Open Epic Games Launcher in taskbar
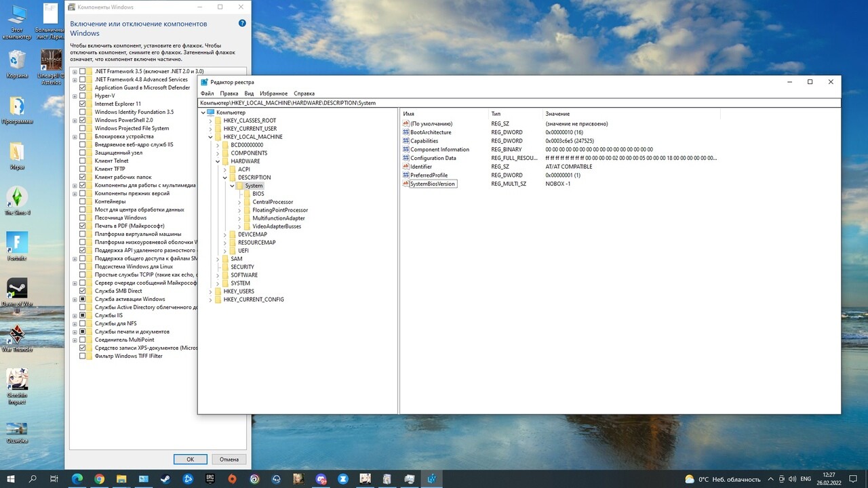The height and width of the screenshot is (488, 868). click(x=210, y=479)
